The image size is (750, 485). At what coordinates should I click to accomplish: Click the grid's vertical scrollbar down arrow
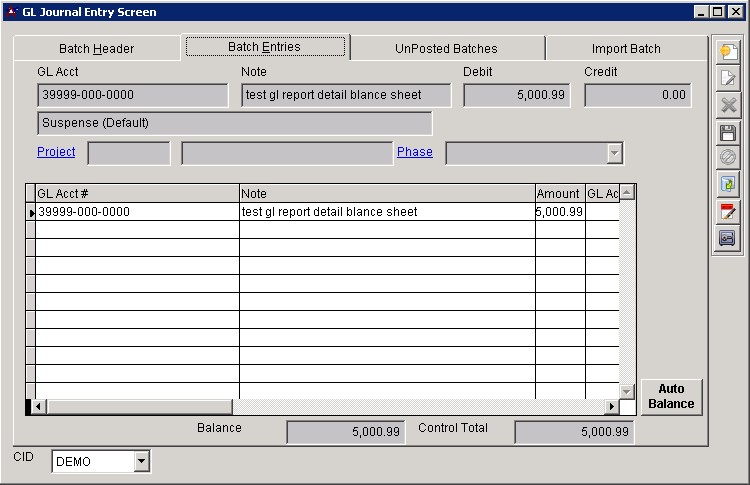click(x=627, y=391)
